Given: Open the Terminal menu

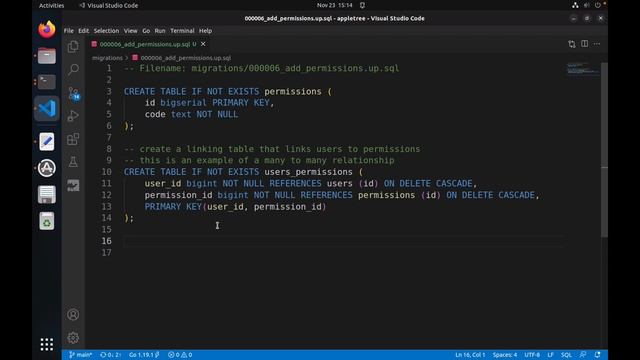Looking at the screenshot, I should pyautogui.click(x=182, y=31).
